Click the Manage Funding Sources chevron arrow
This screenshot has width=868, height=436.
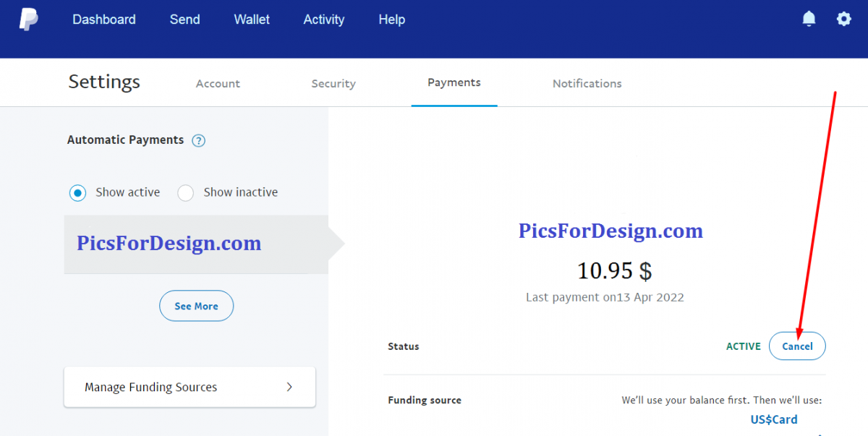tap(289, 387)
